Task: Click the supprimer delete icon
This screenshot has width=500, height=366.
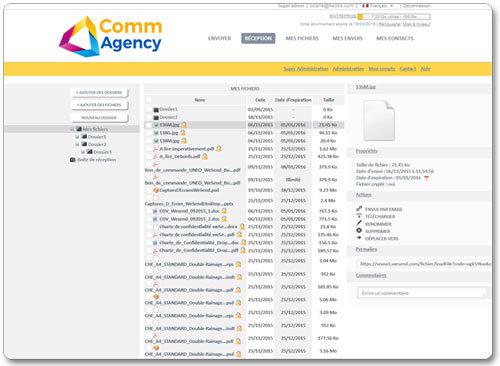Action: tap(359, 230)
